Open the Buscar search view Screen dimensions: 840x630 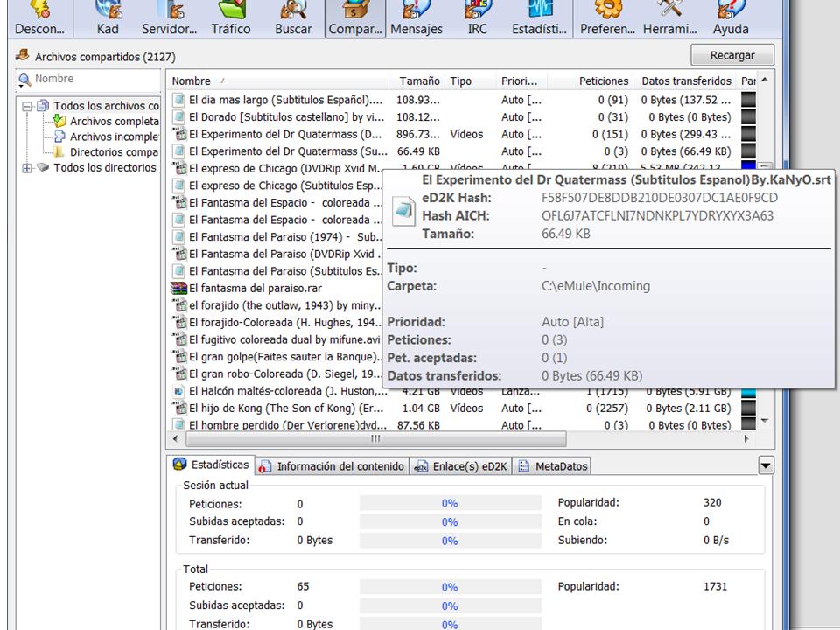click(x=293, y=18)
